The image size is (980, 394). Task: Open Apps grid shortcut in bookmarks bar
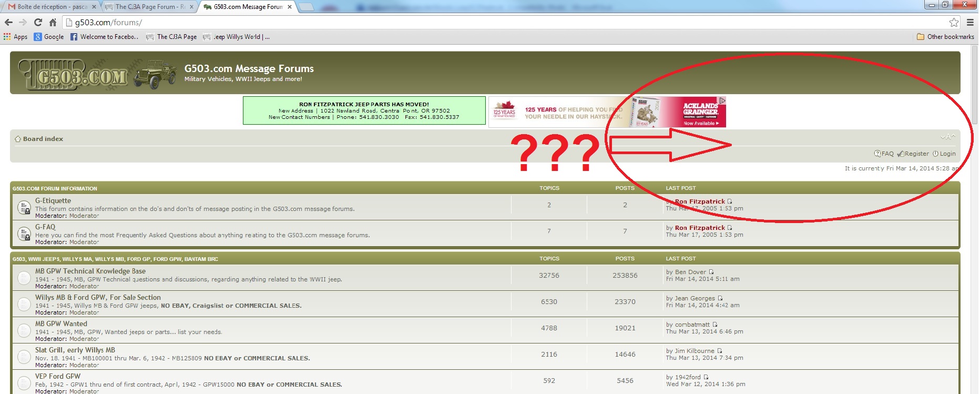pos(15,37)
